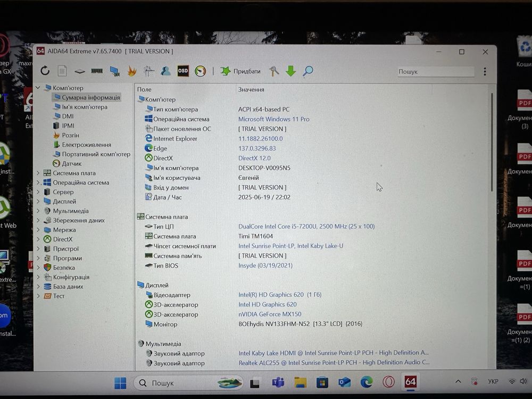Click the magnifier search icon in toolbar
Image resolution: width=532 pixels, height=399 pixels.
[x=307, y=71]
